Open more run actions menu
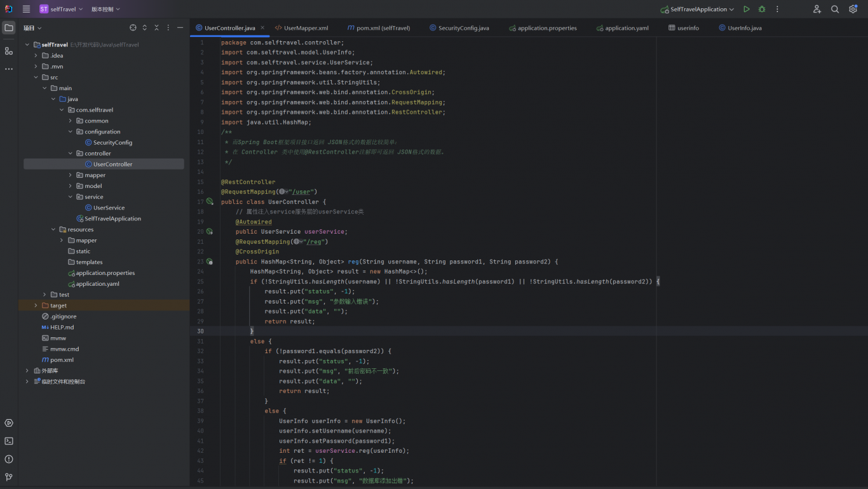 (x=777, y=9)
